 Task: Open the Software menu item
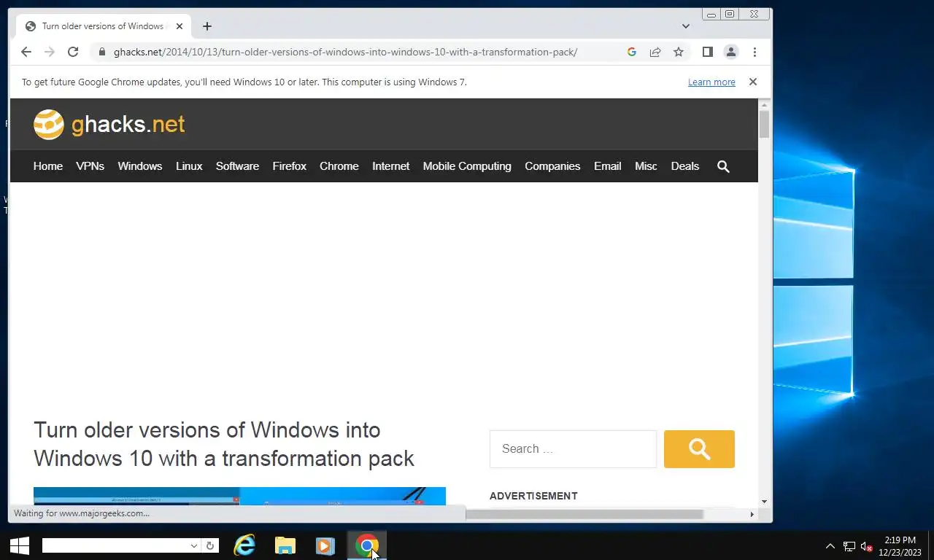[237, 166]
